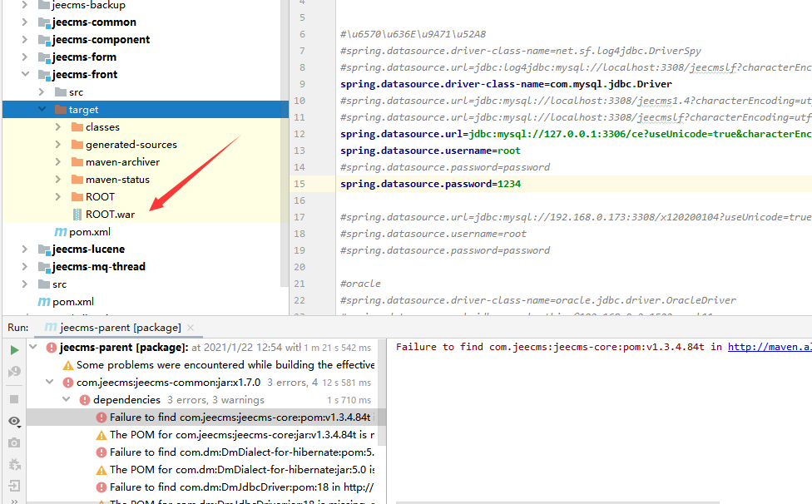Image resolution: width=812 pixels, height=504 pixels.
Task: Click the rerun failed tests icon
Action: tap(14, 373)
